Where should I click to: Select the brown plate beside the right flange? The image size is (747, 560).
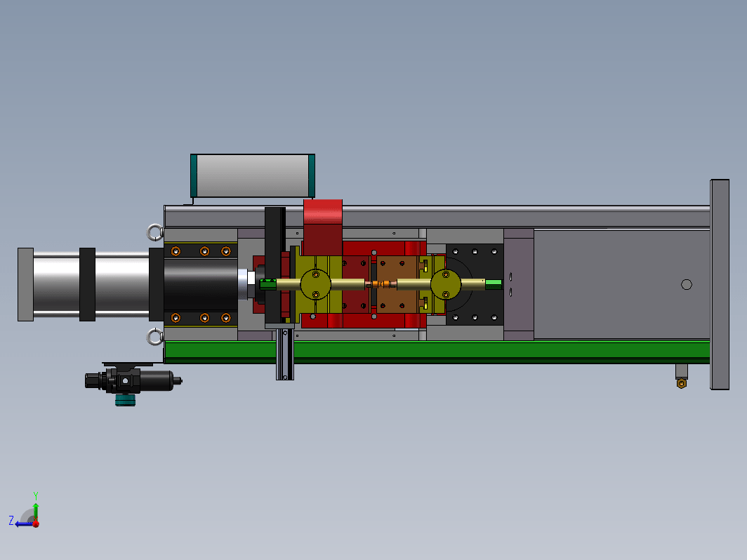[397, 284]
